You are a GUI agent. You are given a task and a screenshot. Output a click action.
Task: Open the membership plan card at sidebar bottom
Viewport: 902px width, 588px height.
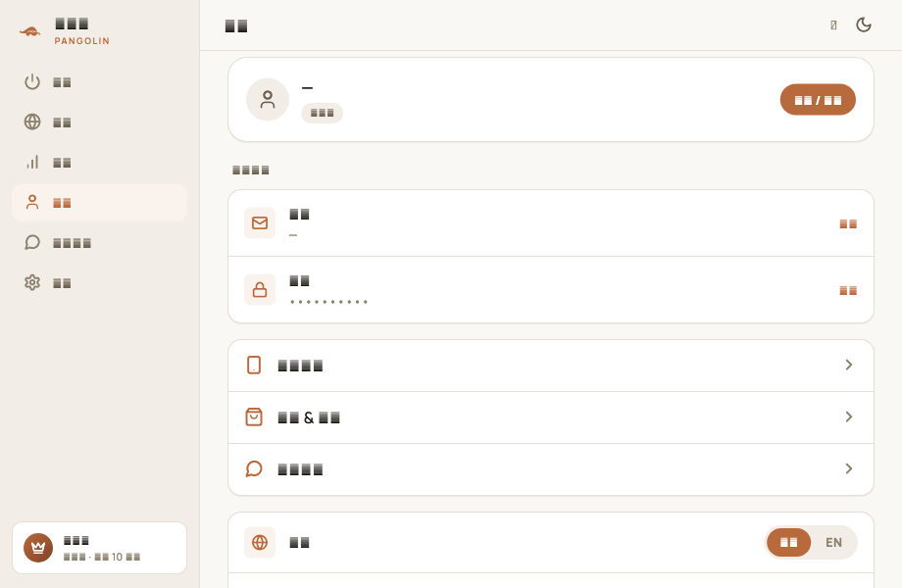[x=100, y=548]
